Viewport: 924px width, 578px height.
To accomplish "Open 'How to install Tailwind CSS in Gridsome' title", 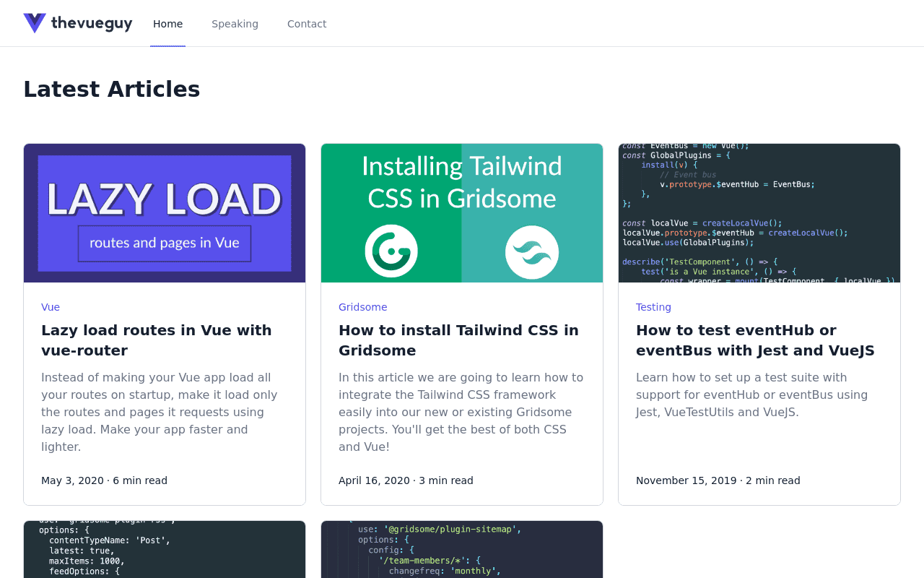I will (x=458, y=340).
